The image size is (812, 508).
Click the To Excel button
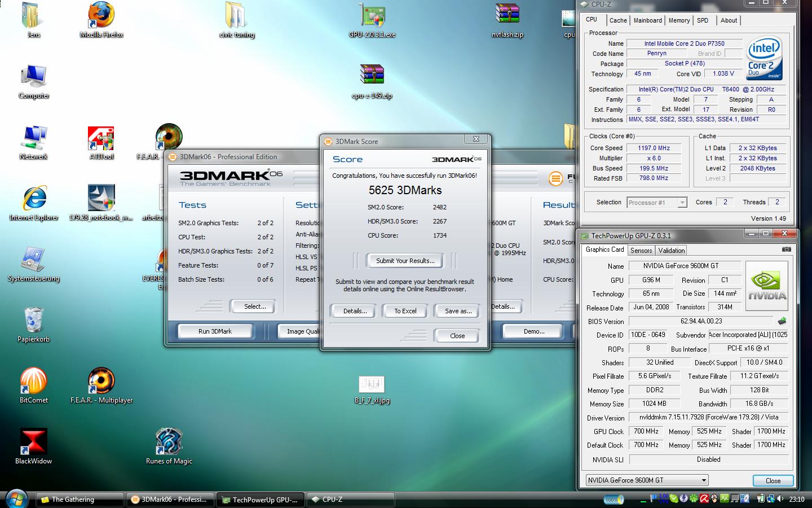tap(405, 311)
